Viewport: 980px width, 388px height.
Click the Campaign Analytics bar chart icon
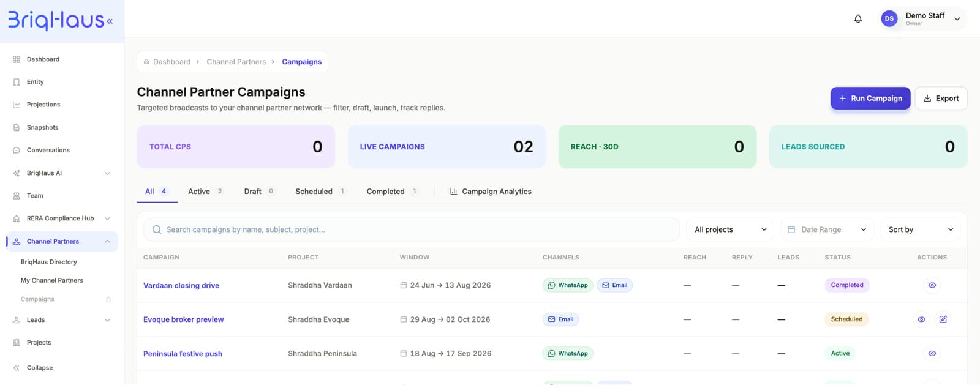[x=453, y=192]
